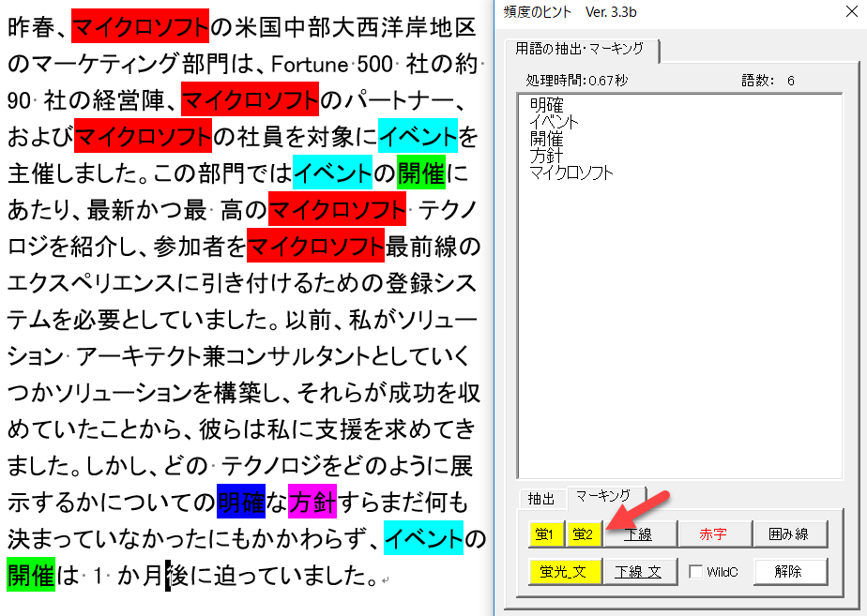Apply border with the 囲み線 button

[791, 534]
